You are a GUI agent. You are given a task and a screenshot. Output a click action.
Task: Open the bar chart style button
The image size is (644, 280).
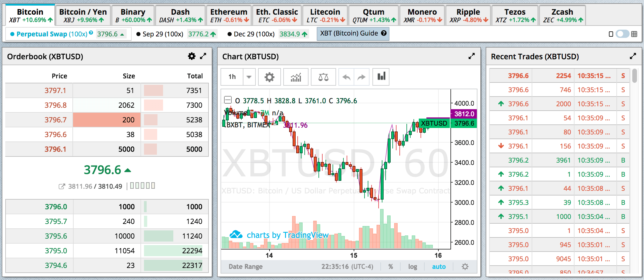pyautogui.click(x=381, y=77)
